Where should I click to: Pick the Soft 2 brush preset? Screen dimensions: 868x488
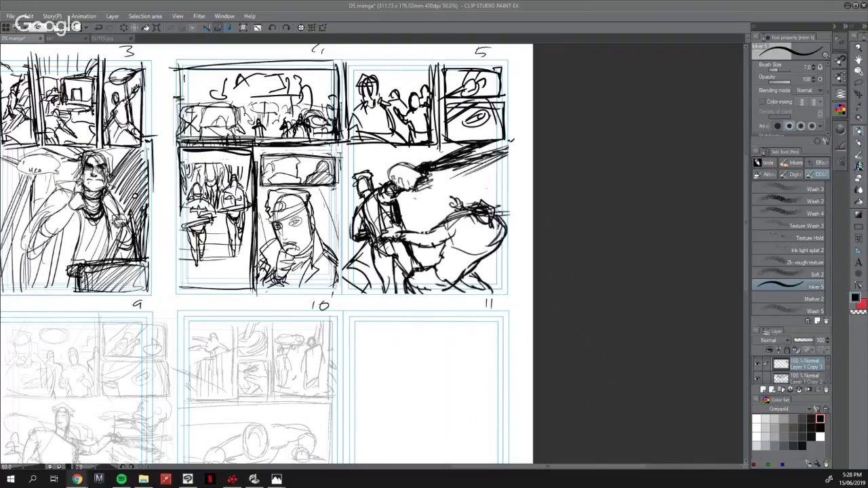(788, 274)
